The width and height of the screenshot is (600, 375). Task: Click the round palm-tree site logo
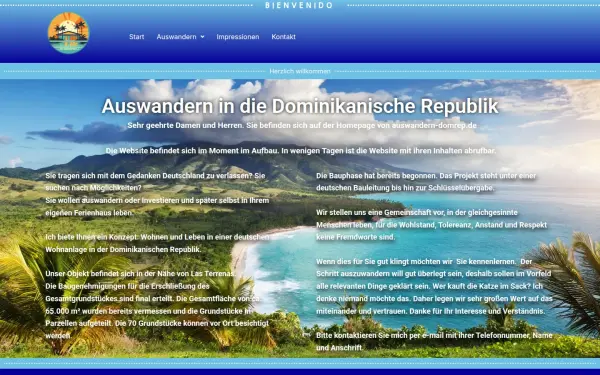point(68,33)
